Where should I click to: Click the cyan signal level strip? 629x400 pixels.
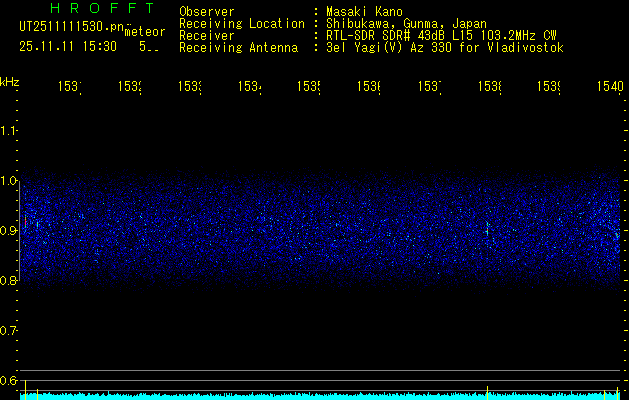tap(320, 396)
